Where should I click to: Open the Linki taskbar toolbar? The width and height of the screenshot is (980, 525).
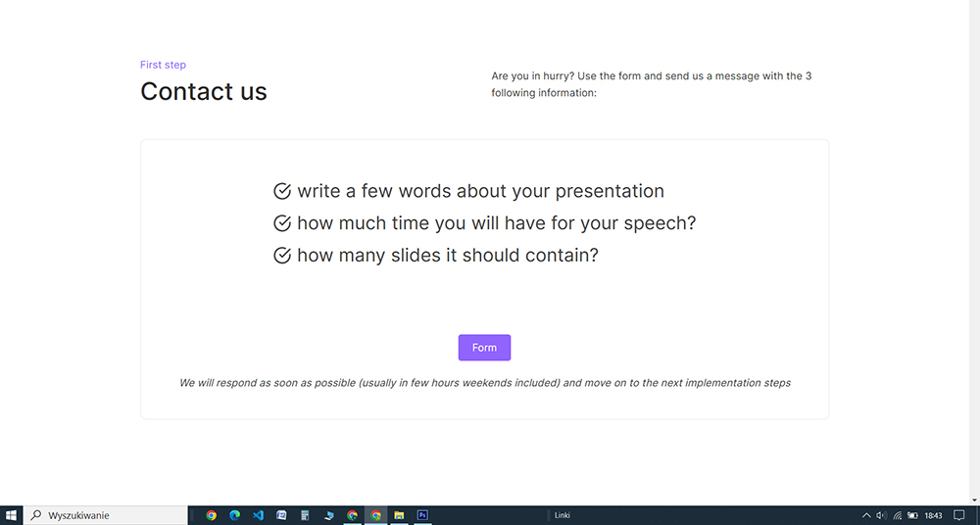(x=562, y=515)
